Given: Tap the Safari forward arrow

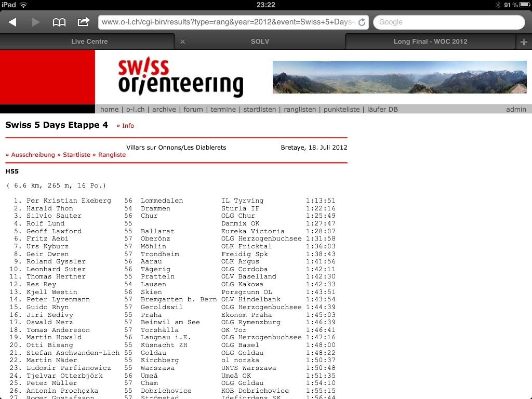Looking at the screenshot, I should click(x=36, y=22).
